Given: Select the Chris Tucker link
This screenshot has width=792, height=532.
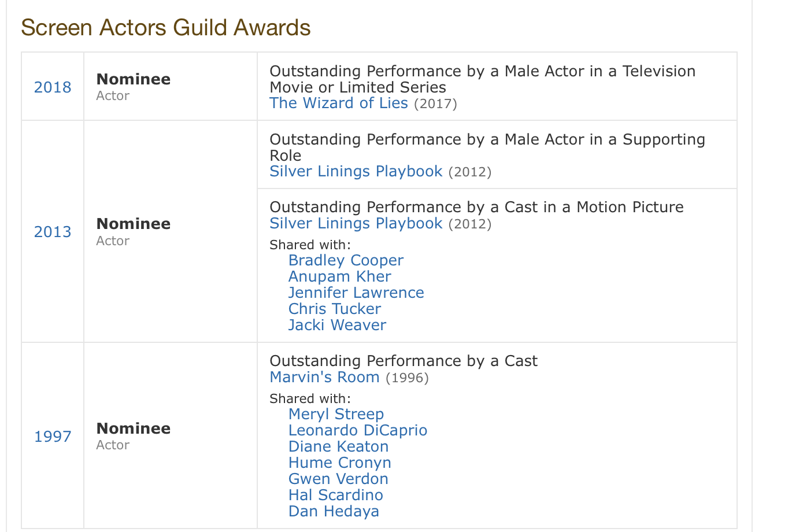Looking at the screenshot, I should [335, 309].
